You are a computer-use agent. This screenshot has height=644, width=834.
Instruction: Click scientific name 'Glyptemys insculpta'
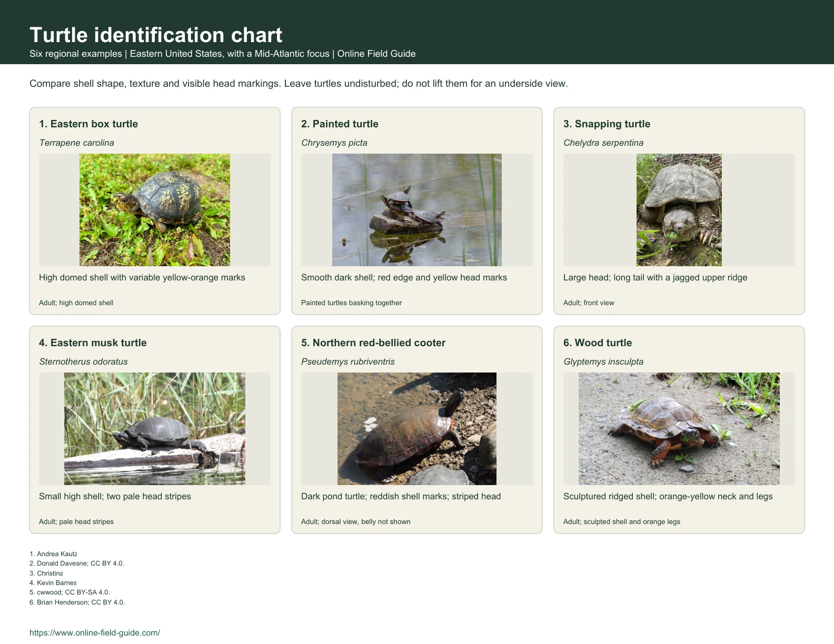coord(603,361)
